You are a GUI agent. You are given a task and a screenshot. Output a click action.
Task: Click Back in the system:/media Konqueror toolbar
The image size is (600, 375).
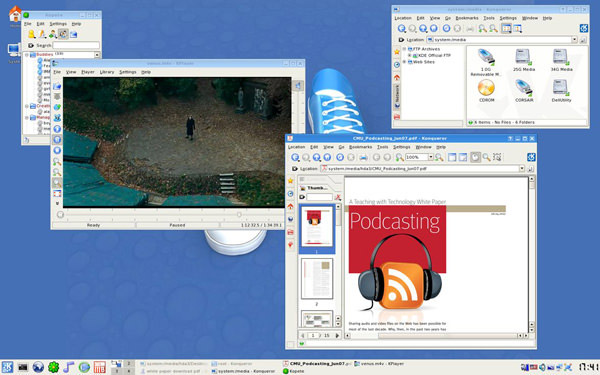(401, 28)
